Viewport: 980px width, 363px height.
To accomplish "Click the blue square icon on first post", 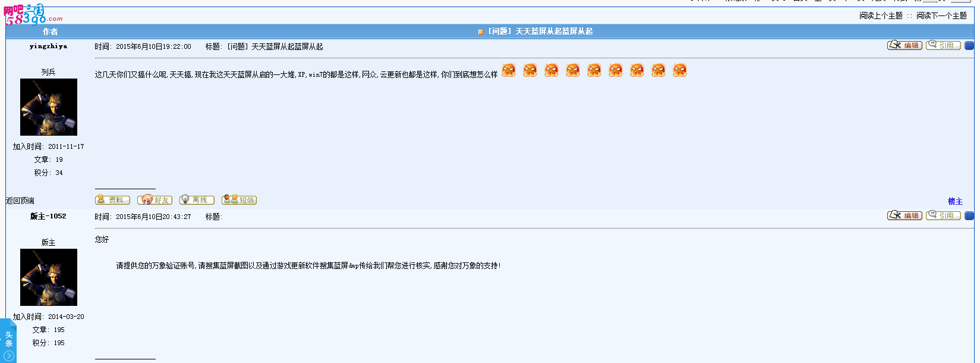I will [969, 45].
